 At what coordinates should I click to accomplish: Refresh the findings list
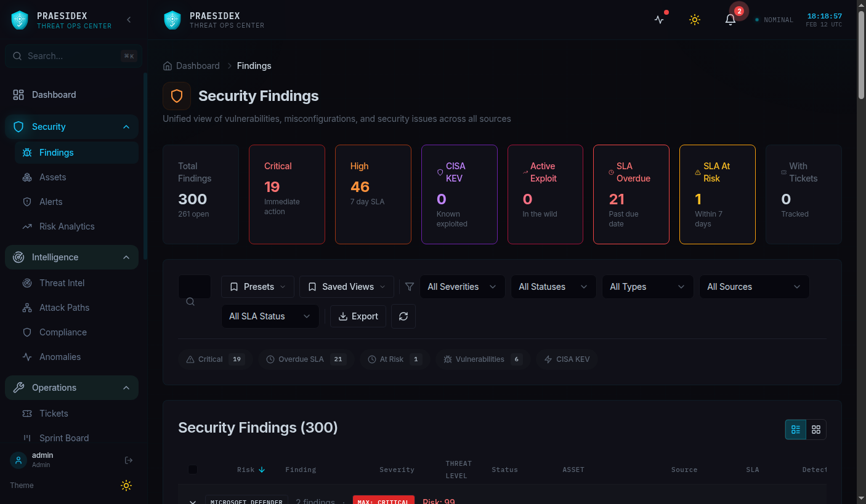[x=403, y=316]
